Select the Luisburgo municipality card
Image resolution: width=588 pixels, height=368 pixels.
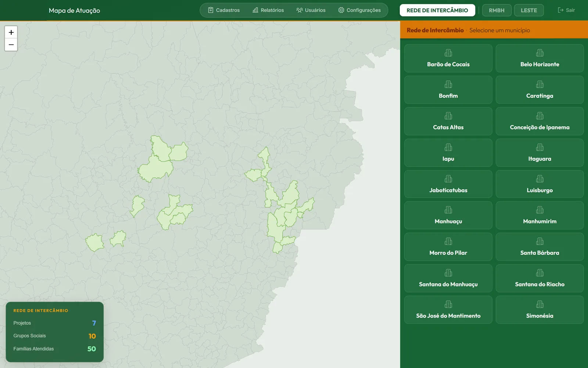[x=539, y=184]
